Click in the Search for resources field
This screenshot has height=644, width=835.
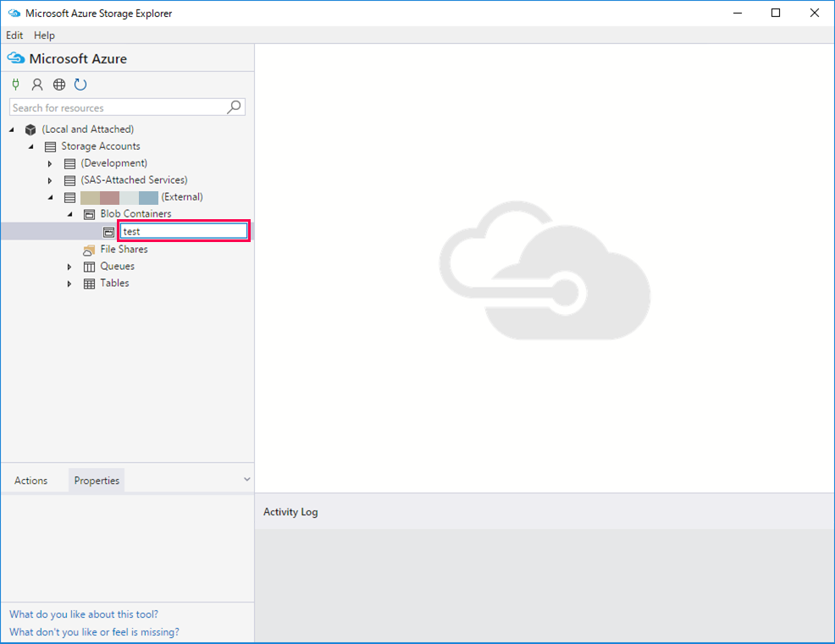[127, 107]
